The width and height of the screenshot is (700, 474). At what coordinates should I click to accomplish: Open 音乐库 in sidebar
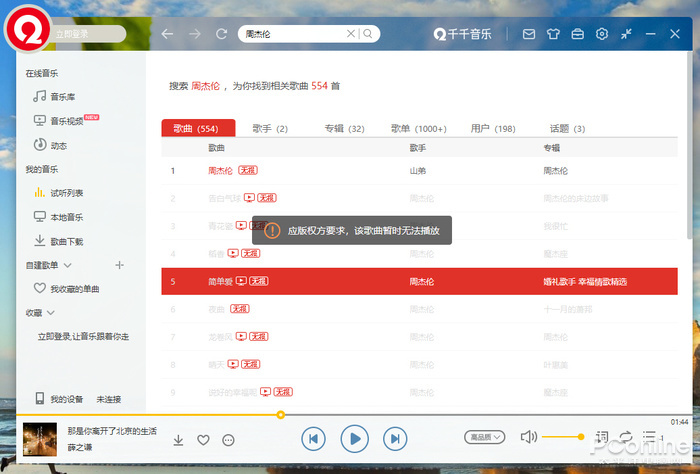(x=54, y=96)
